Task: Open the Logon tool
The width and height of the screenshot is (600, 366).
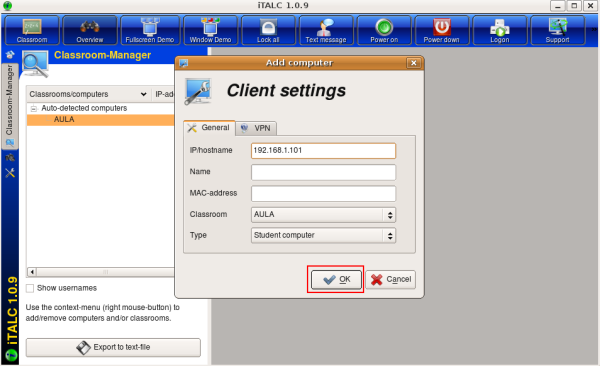Action: (500, 31)
